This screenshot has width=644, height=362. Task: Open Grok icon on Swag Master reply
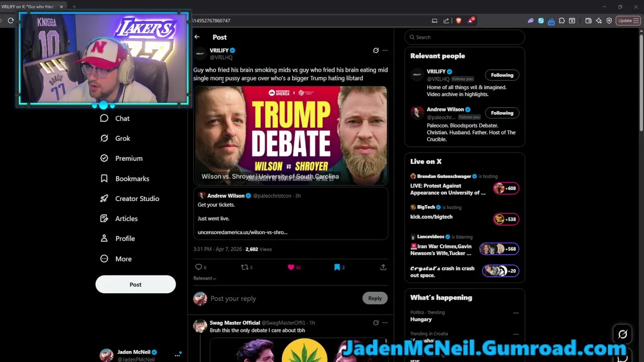point(376,323)
